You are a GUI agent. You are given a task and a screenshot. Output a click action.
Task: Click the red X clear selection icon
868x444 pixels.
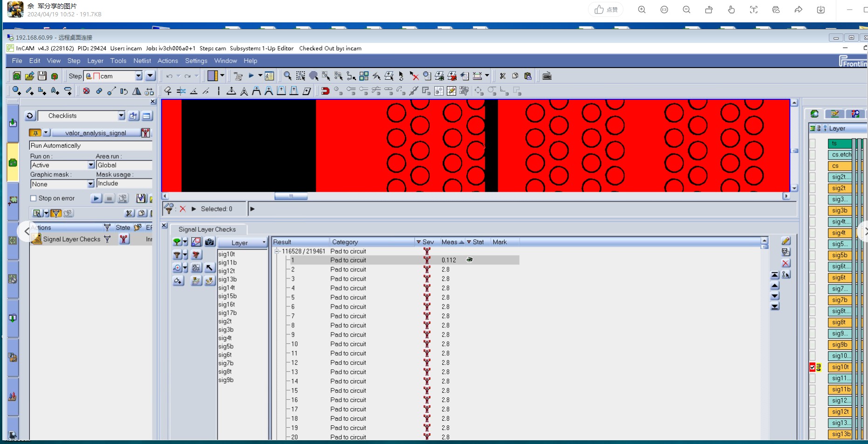click(x=183, y=209)
